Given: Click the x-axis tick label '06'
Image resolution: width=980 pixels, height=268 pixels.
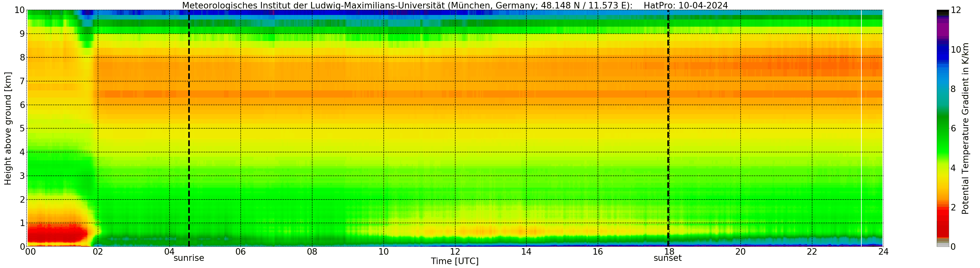Looking at the screenshot, I should [241, 252].
